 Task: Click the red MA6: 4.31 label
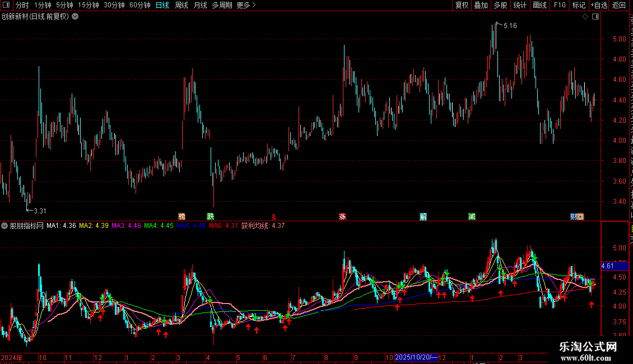click(224, 226)
